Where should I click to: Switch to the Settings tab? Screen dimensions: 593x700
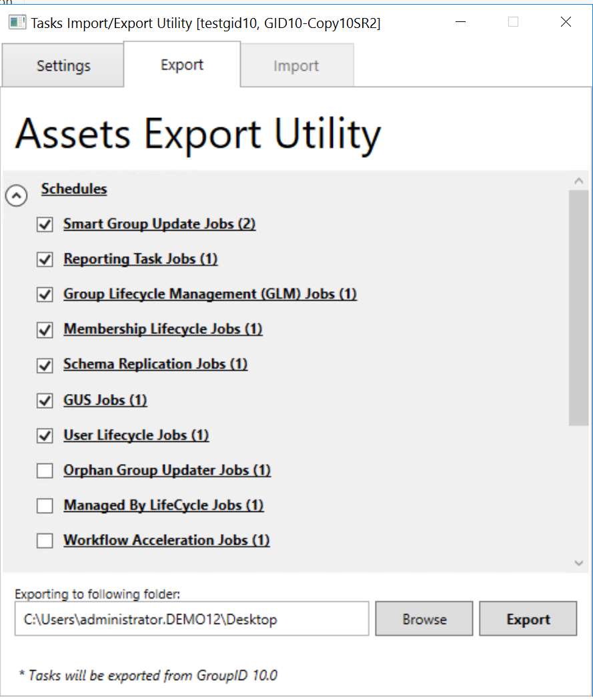(x=63, y=65)
